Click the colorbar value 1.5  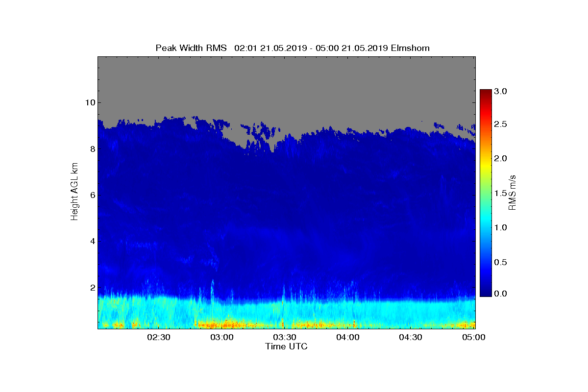pos(501,194)
